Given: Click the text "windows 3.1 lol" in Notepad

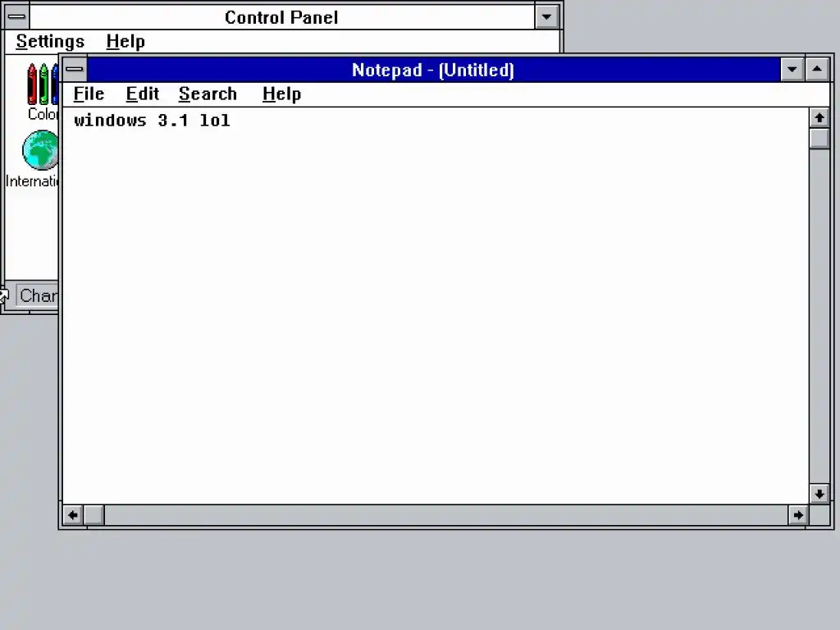Looking at the screenshot, I should [x=152, y=121].
